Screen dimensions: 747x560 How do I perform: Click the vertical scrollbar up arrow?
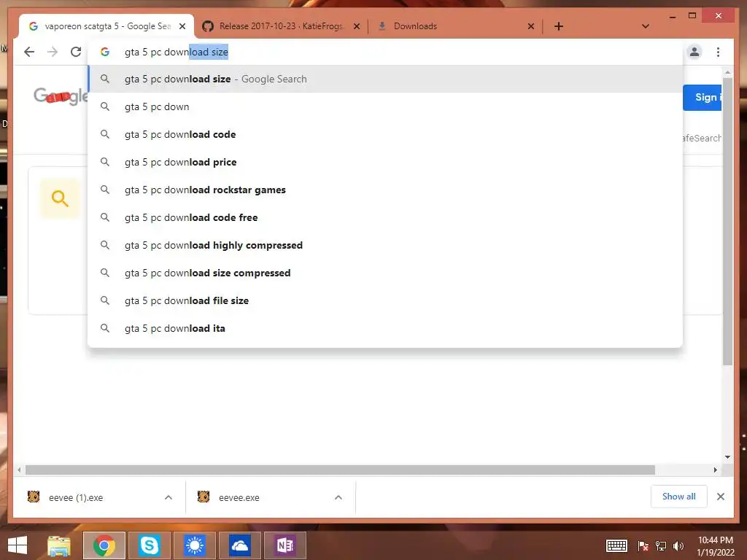[727, 72]
